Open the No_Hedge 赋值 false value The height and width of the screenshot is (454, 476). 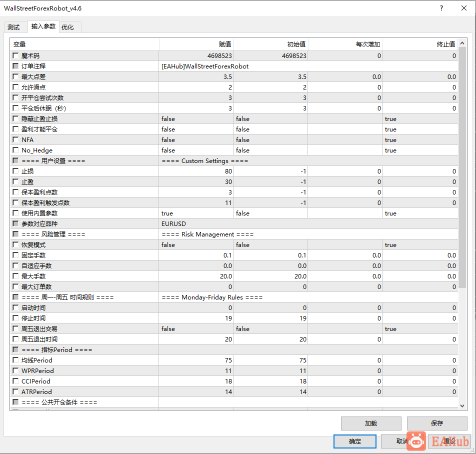point(196,150)
